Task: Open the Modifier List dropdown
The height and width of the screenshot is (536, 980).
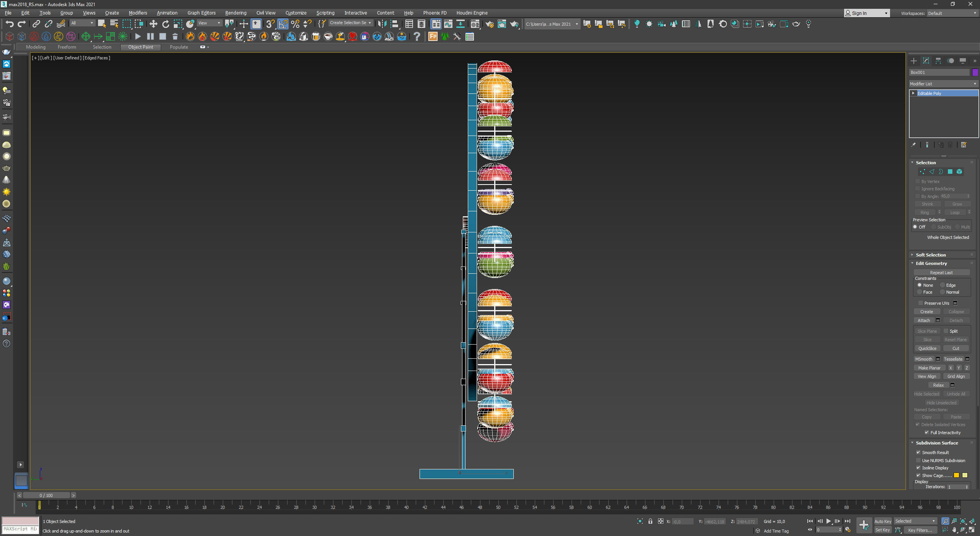Action: point(943,84)
